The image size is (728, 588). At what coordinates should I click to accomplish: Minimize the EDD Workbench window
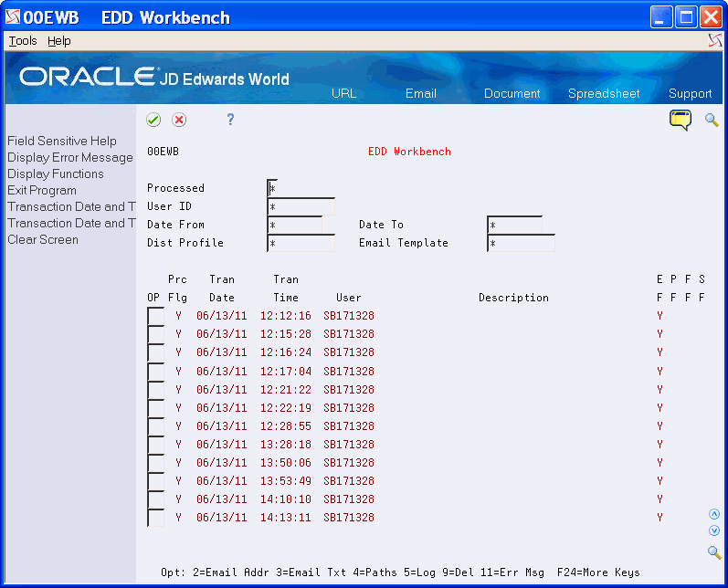[x=661, y=17]
